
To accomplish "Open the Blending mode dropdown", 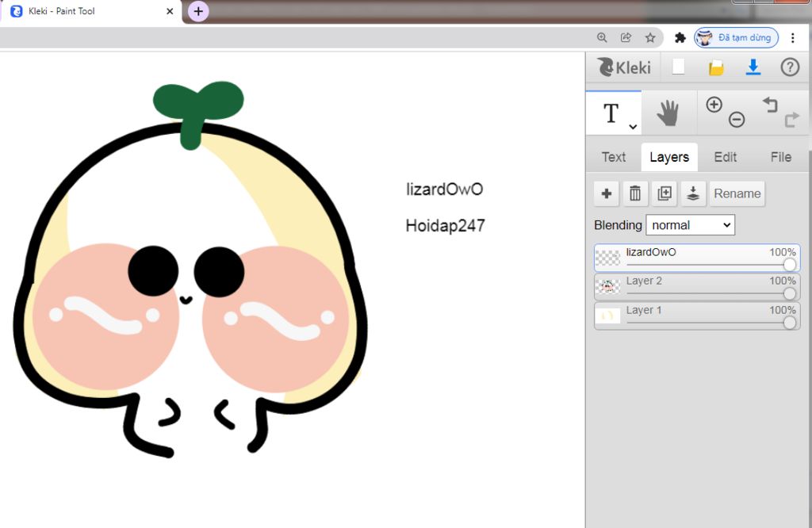I will coord(691,225).
